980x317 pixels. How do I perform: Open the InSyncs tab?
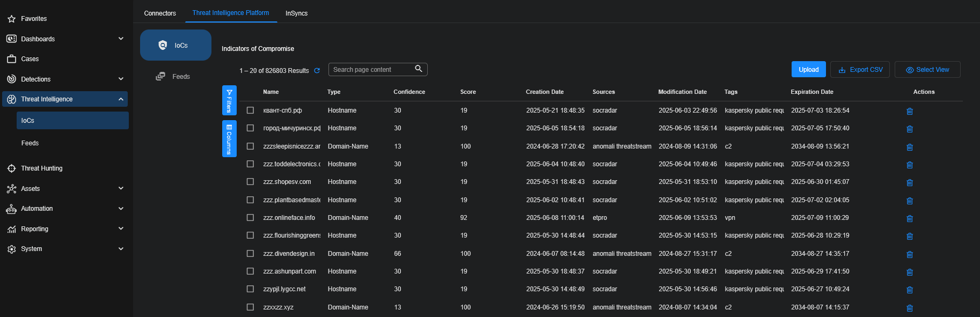296,13
